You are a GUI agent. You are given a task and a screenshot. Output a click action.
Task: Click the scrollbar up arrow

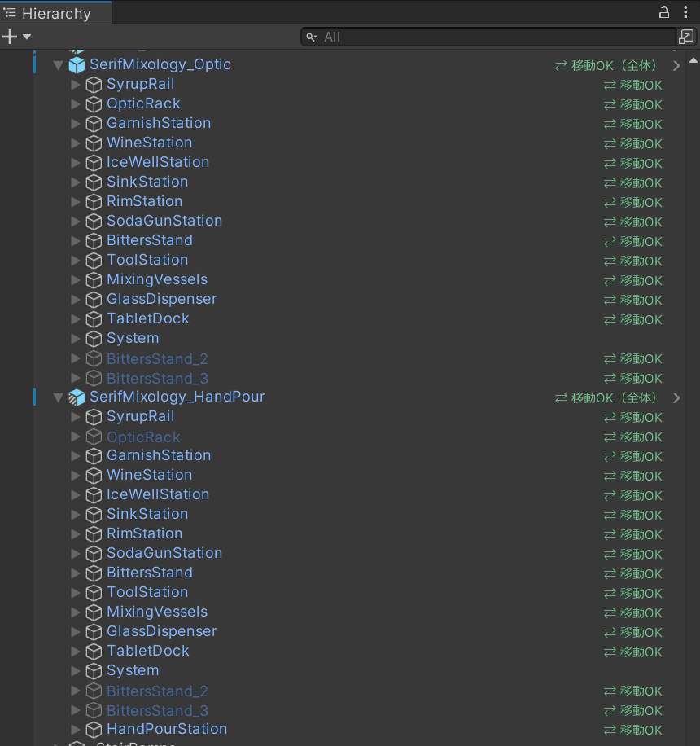[693, 60]
